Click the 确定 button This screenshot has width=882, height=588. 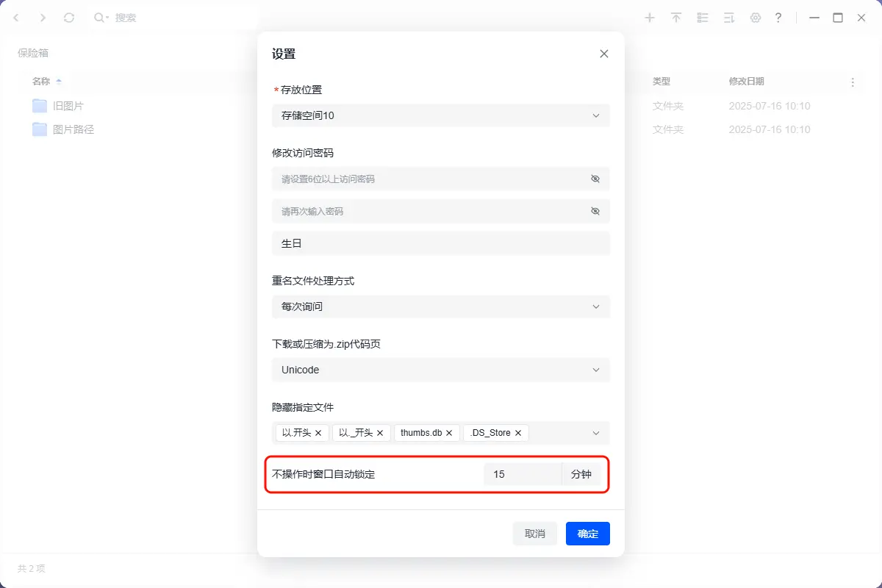pyautogui.click(x=587, y=534)
